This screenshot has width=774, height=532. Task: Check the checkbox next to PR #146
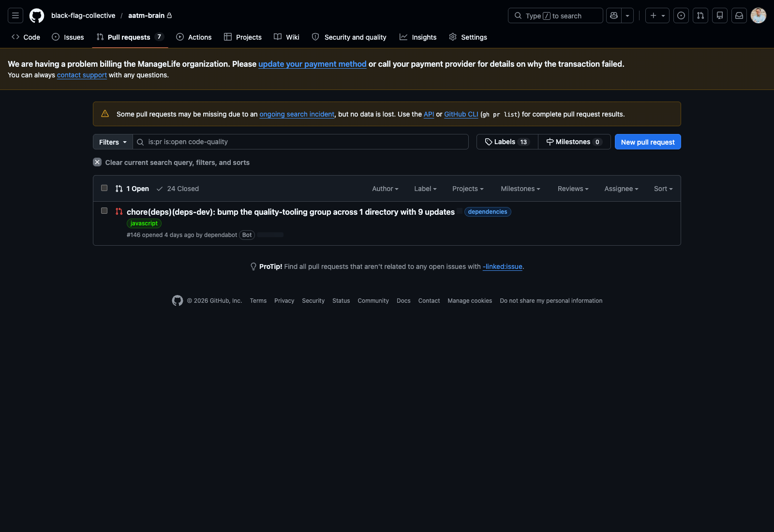pos(104,211)
